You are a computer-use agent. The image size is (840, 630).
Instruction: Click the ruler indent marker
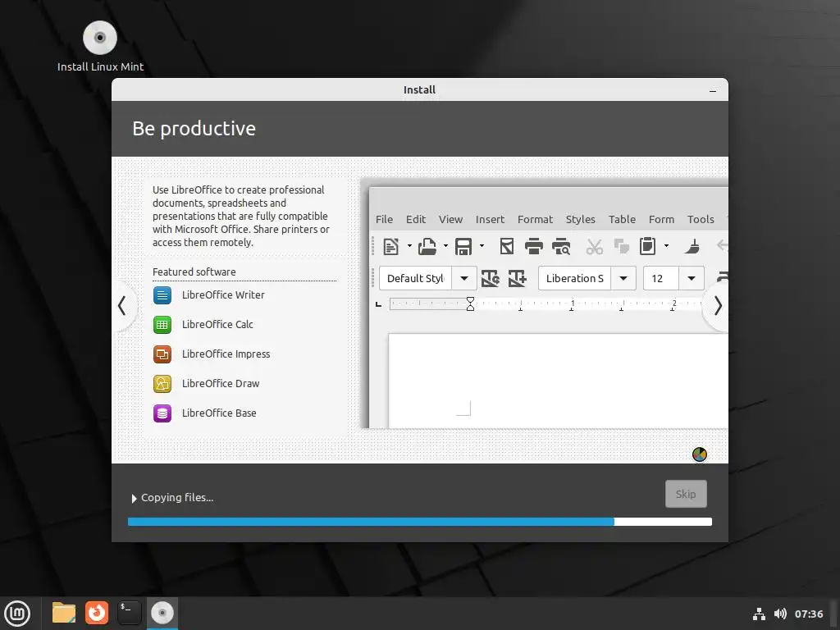(x=470, y=304)
